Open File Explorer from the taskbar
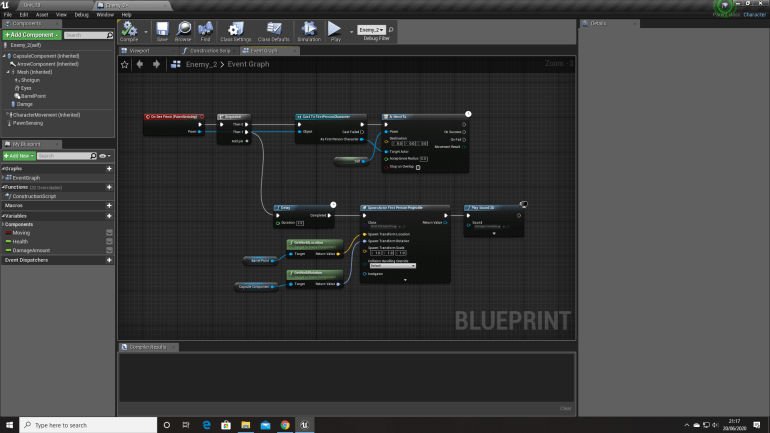This screenshot has height=433, width=770. click(x=246, y=425)
